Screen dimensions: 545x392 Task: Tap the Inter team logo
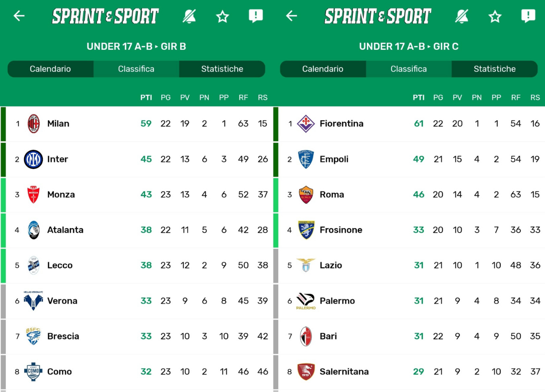coord(33,159)
